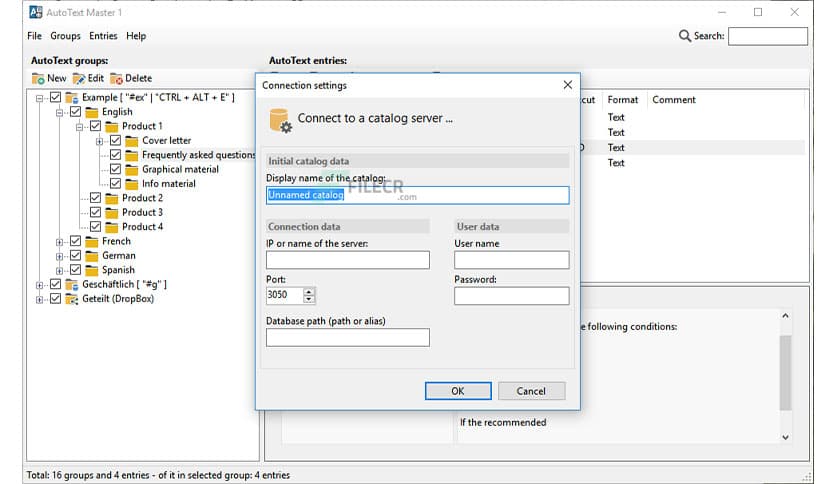
Task: Click the Frequently asked questions folder icon
Action: tap(132, 155)
